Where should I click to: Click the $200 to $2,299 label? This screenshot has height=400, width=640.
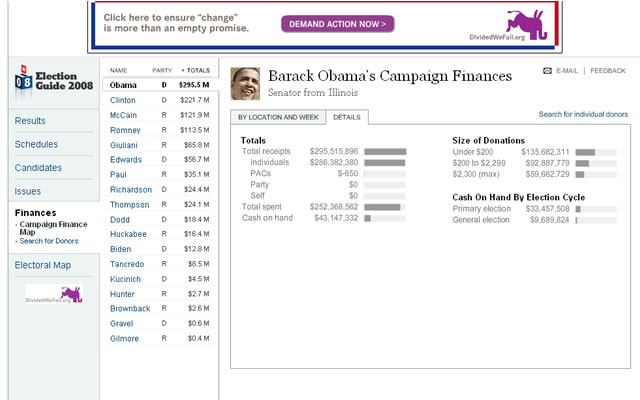tap(479, 163)
